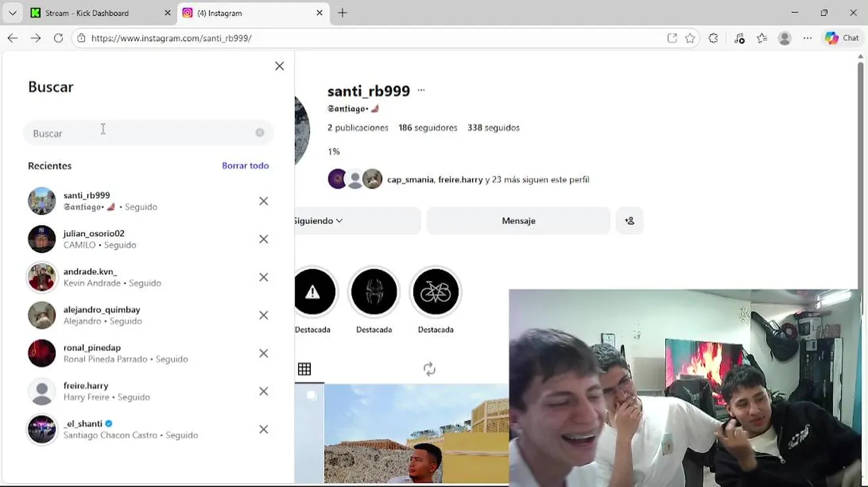Open the bicycle Destacada highlight
Image resolution: width=868 pixels, height=487 pixels.
point(436,292)
